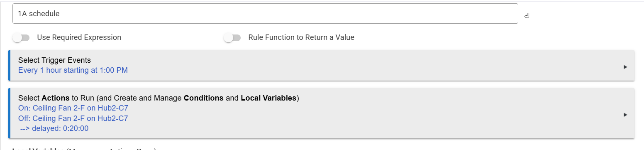Enable Rule Function to Return a Value switch
Image resolution: width=644 pixels, height=150 pixels.
[232, 38]
